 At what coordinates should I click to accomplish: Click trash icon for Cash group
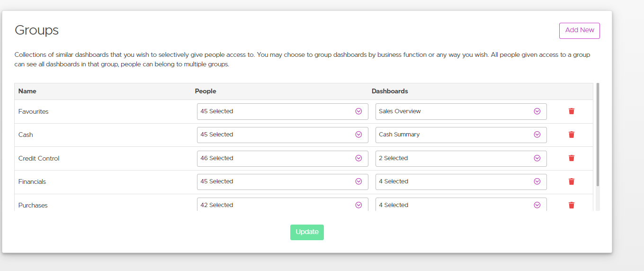(x=571, y=135)
